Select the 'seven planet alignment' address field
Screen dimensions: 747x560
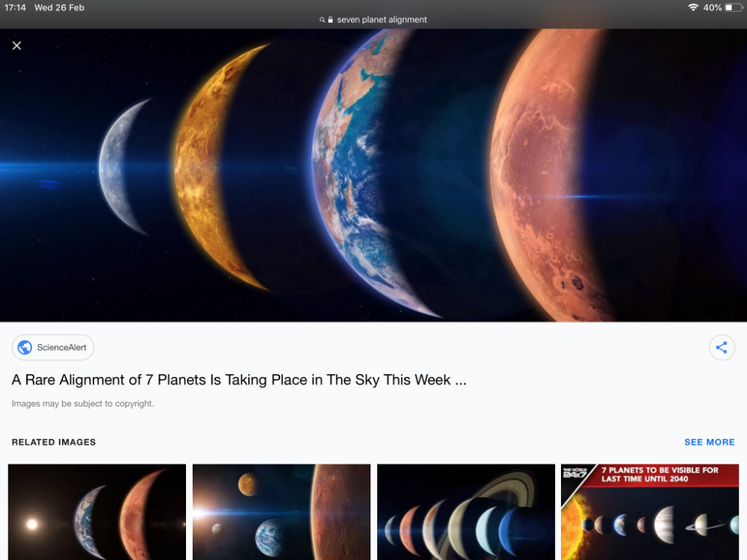click(373, 19)
